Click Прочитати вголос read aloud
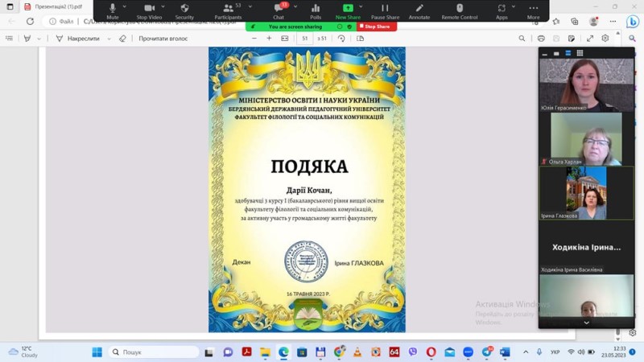Viewport: 644px width, 362px height. (x=163, y=38)
